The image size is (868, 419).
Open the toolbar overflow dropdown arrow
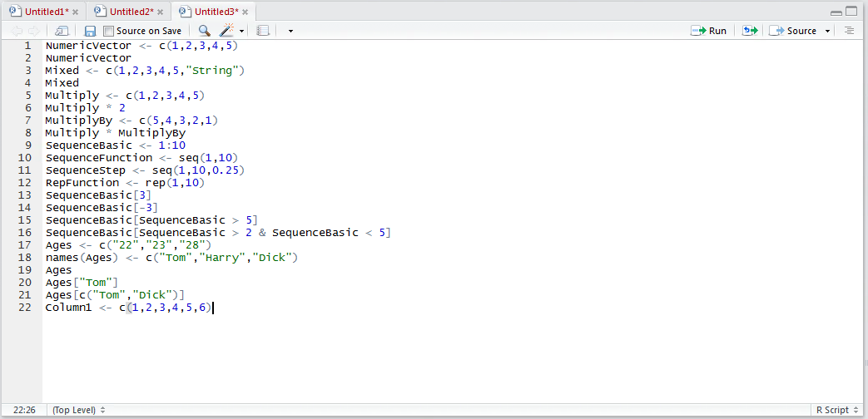[x=290, y=32]
